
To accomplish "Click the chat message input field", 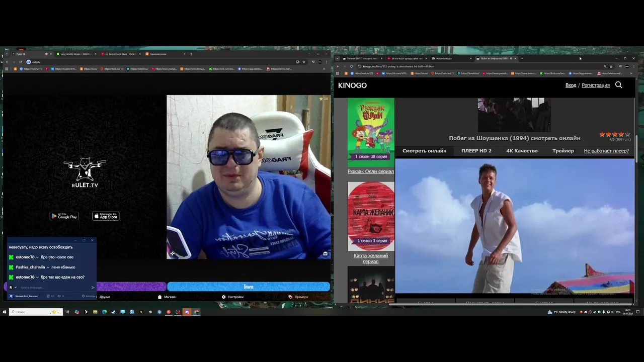I will [x=55, y=288].
